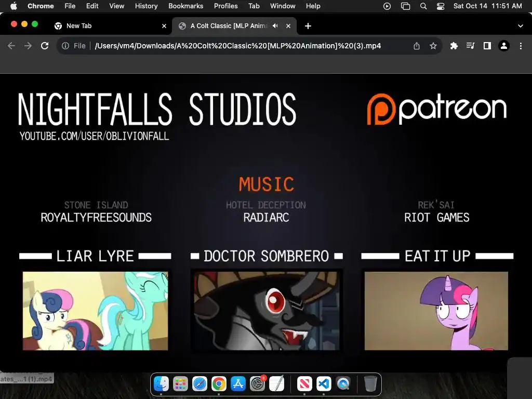The image size is (532, 399).
Task: Open Visual Studio Code from the dock
Action: pos(324,384)
